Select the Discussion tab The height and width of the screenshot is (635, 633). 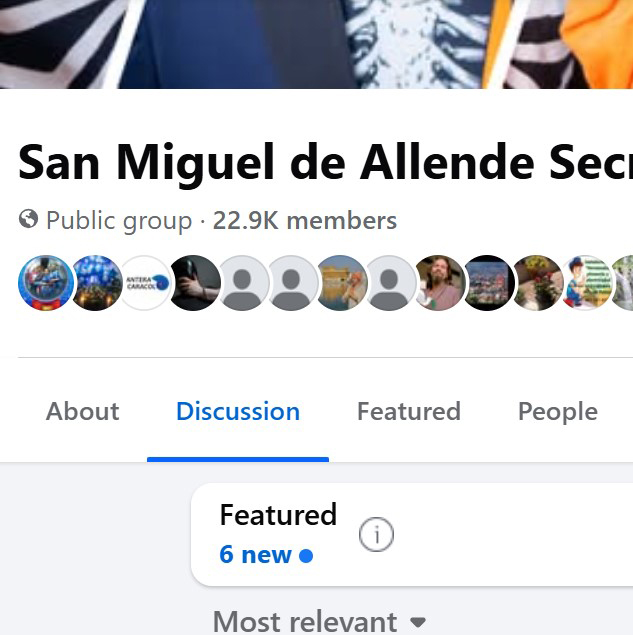[x=238, y=412]
